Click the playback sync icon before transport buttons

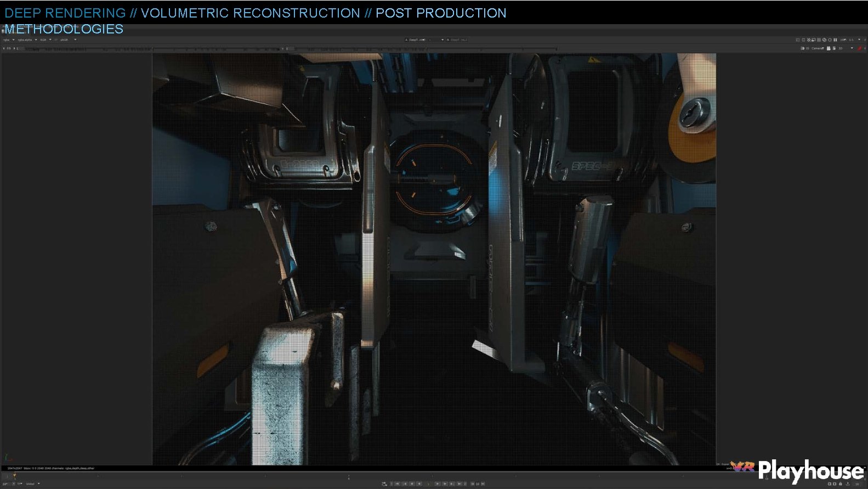coord(384,484)
